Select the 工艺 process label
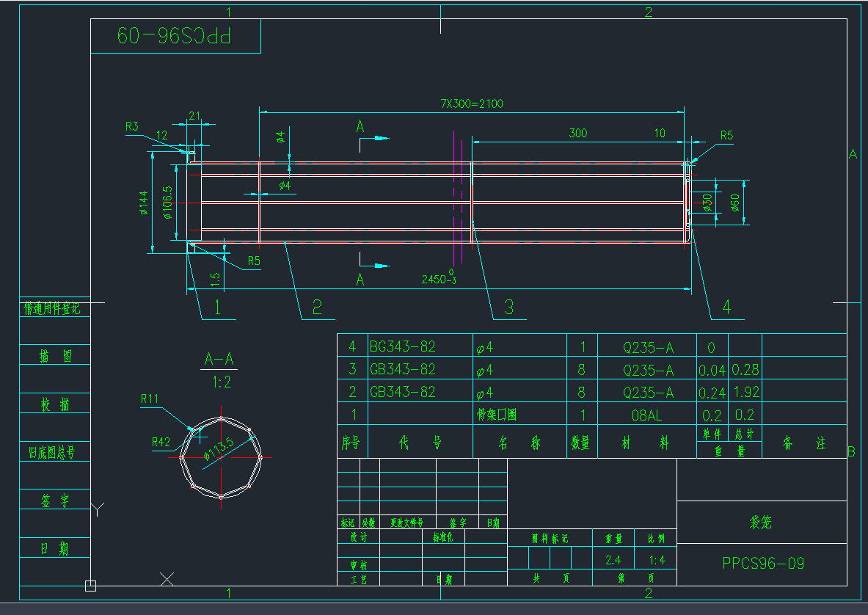868x615 pixels. pyautogui.click(x=358, y=580)
